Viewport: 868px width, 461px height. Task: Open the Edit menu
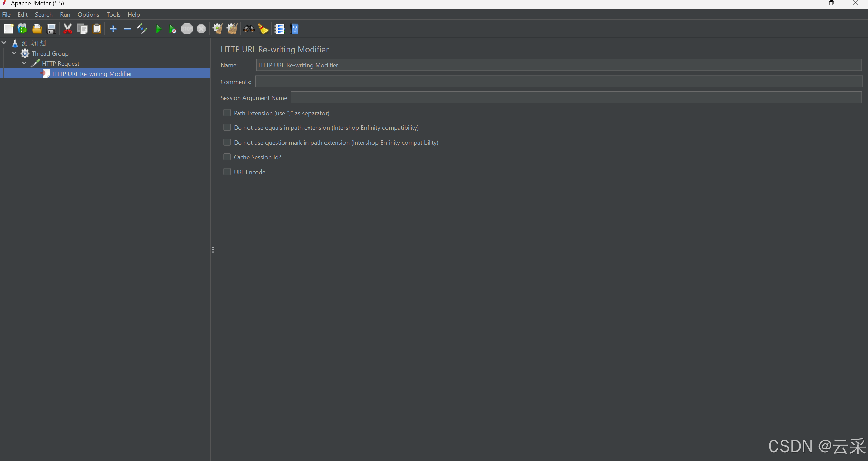pyautogui.click(x=23, y=15)
